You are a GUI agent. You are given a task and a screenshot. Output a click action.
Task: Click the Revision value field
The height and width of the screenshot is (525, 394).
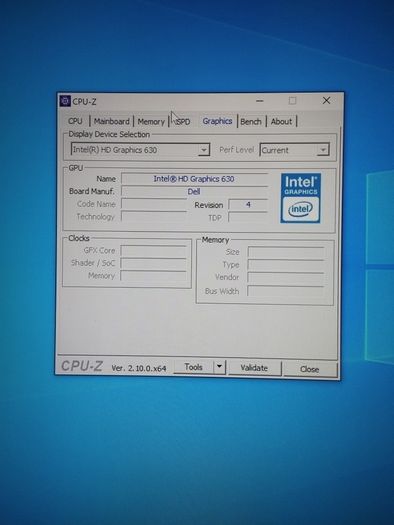248,205
